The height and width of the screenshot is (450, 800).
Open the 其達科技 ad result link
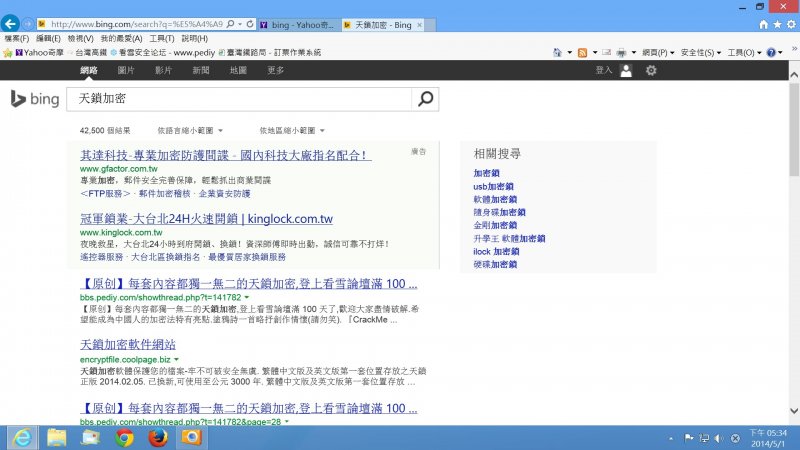pyautogui.click(x=226, y=155)
